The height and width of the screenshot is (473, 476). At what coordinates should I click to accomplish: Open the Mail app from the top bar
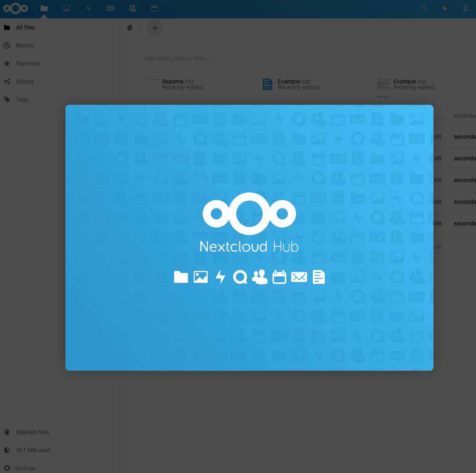pyautogui.click(x=110, y=9)
